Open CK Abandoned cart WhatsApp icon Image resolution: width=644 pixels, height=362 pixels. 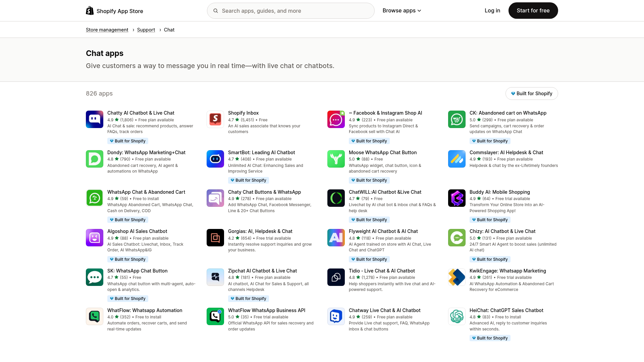click(457, 119)
